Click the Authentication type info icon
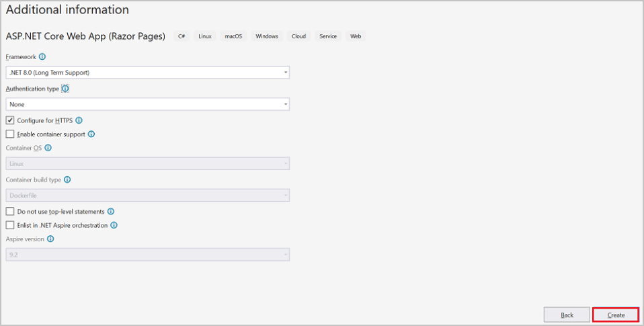 (65, 89)
